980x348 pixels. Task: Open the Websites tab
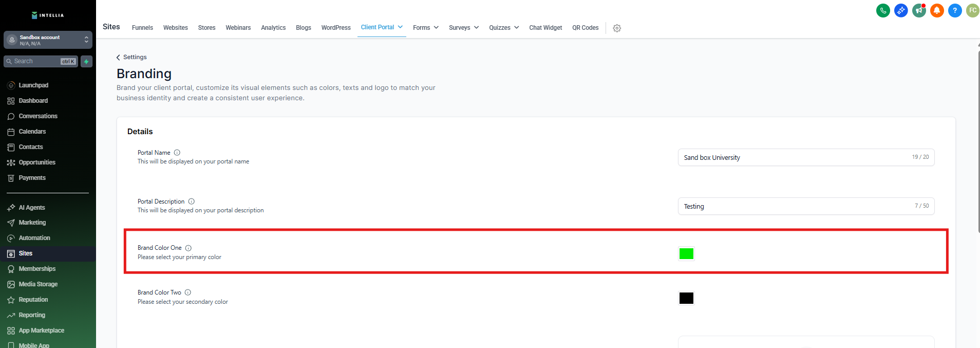(x=176, y=28)
